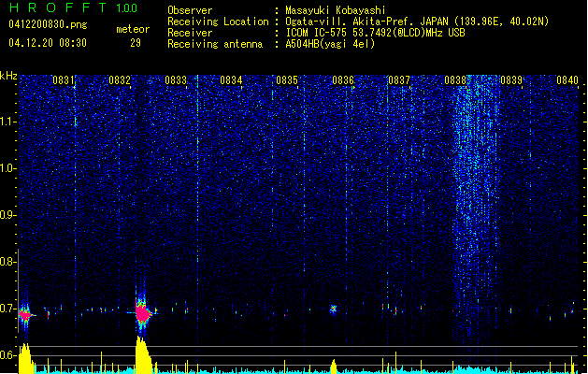
Task: Select the file name 0412200830.png
Action: [48, 25]
